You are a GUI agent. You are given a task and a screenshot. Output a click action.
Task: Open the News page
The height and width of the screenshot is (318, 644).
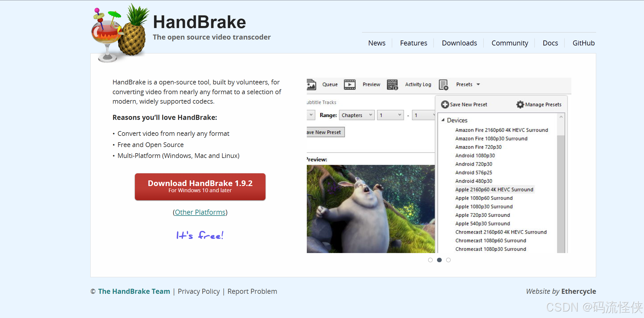click(377, 43)
